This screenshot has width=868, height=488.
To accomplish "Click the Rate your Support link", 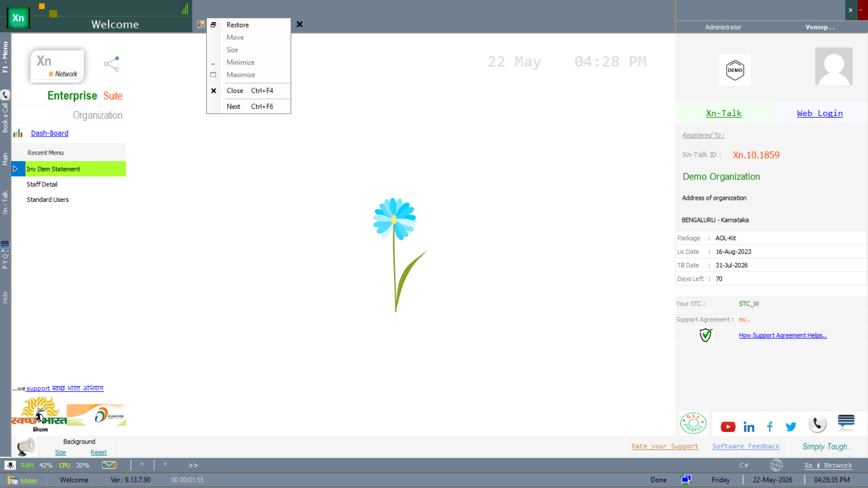I will click(664, 446).
